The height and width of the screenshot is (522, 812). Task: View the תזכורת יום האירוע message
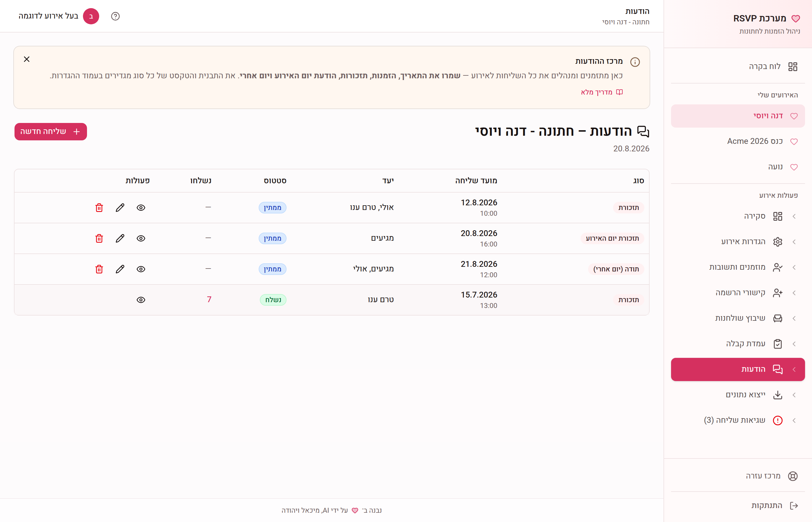[x=141, y=238]
